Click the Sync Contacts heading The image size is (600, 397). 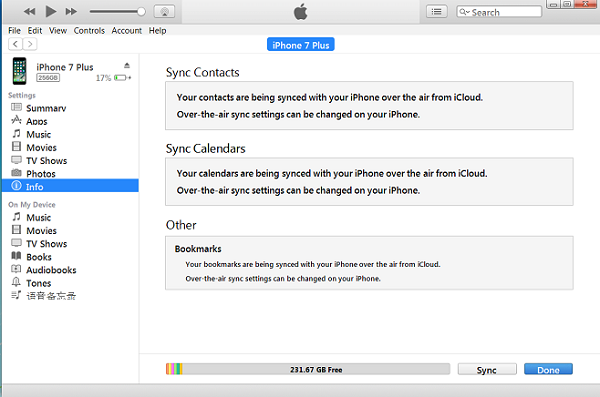202,72
